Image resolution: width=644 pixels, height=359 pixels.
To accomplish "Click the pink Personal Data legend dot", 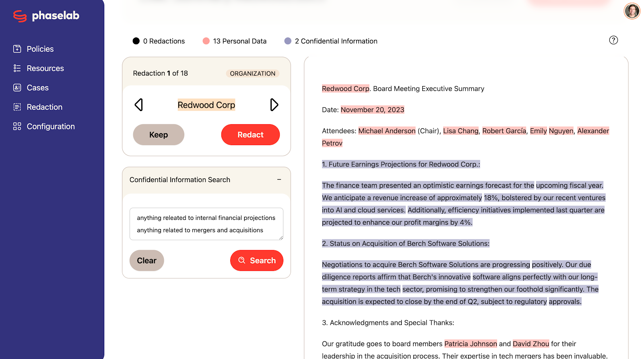I will coord(206,41).
